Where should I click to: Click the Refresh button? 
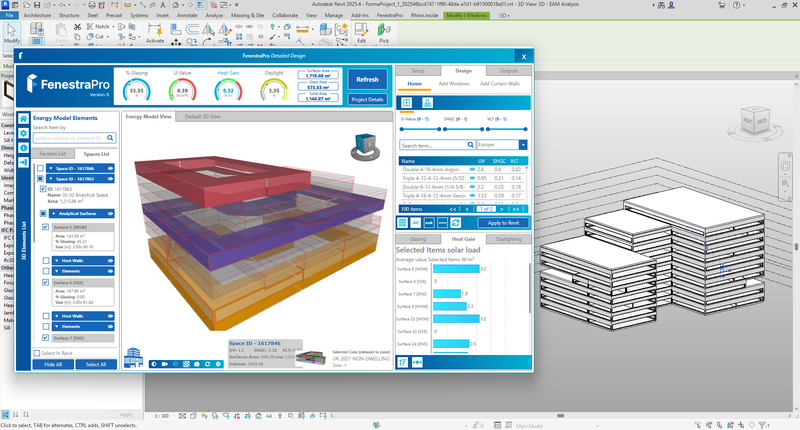tap(367, 80)
